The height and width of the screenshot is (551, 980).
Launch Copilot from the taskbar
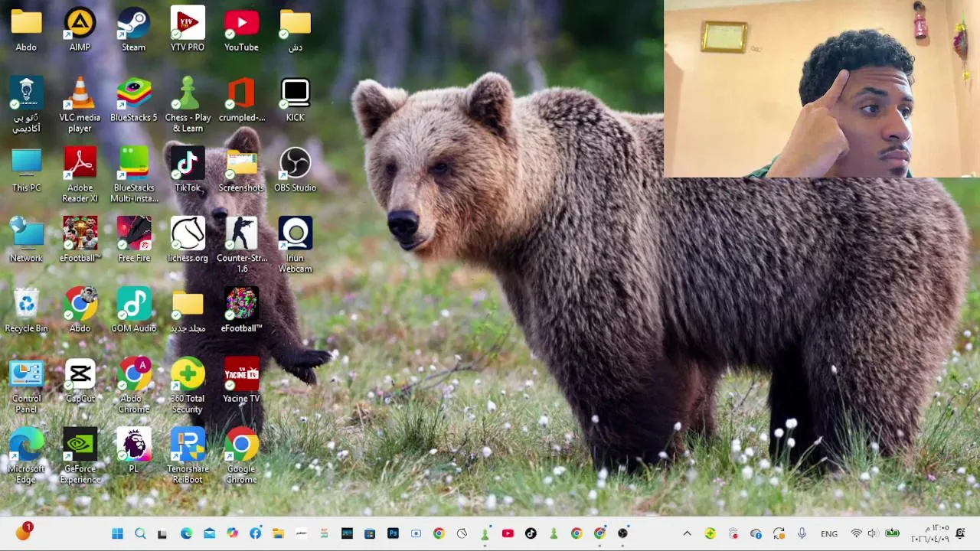click(x=232, y=533)
